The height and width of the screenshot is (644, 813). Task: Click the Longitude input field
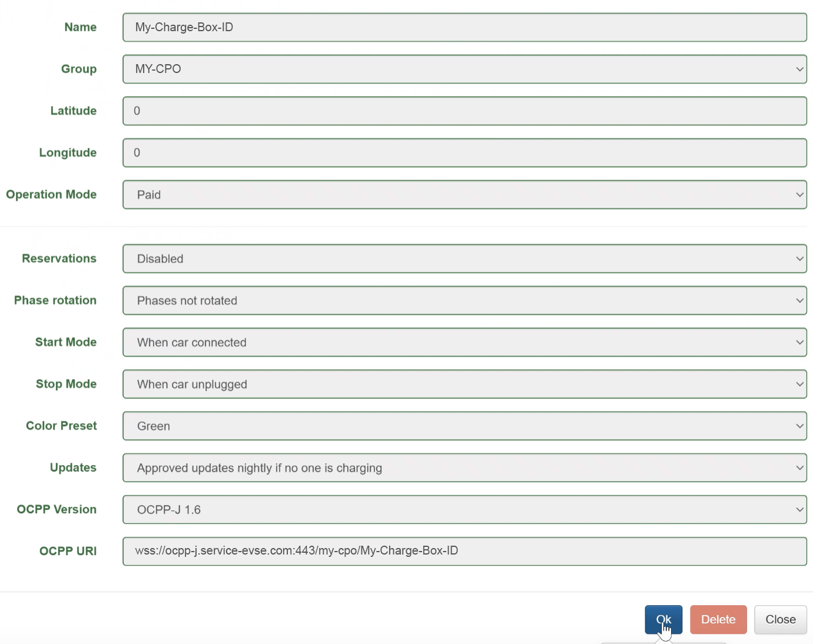[464, 153]
